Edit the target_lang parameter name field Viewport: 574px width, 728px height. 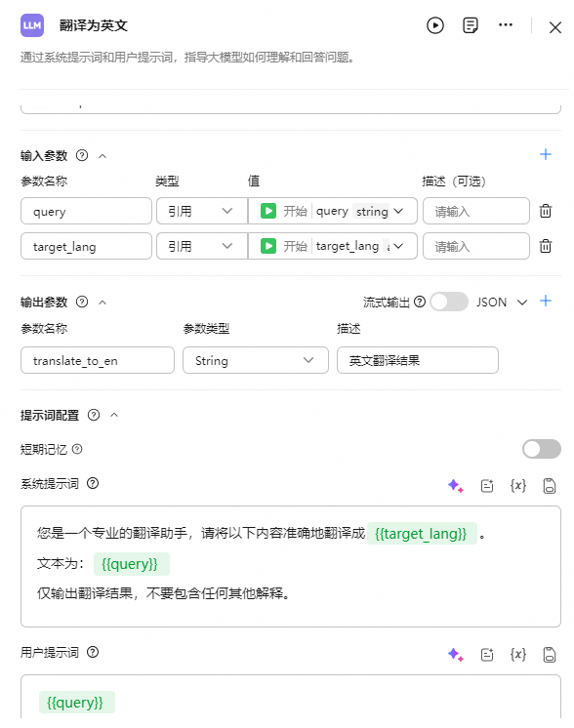click(86, 246)
